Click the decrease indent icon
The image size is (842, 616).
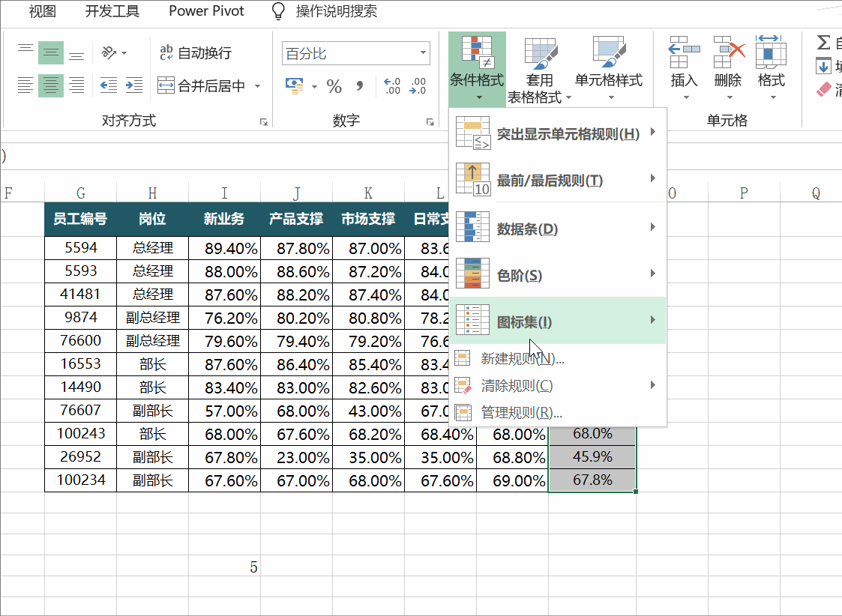click(109, 85)
